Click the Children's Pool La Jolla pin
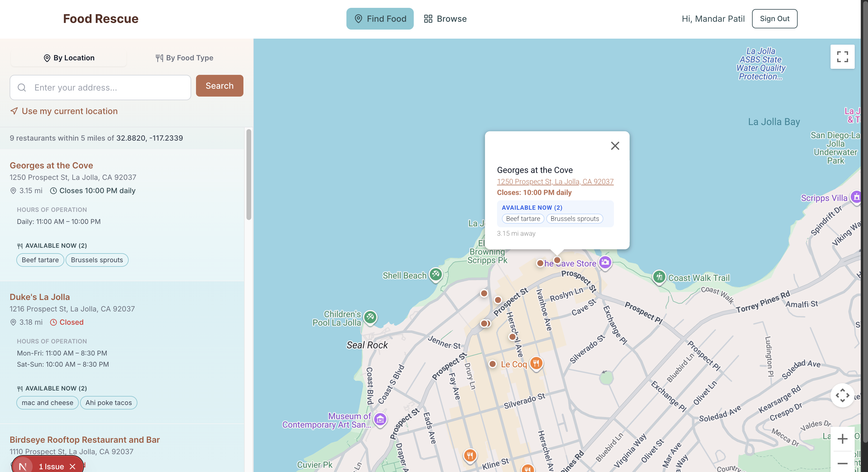Image resolution: width=868 pixels, height=472 pixels. pyautogui.click(x=370, y=317)
